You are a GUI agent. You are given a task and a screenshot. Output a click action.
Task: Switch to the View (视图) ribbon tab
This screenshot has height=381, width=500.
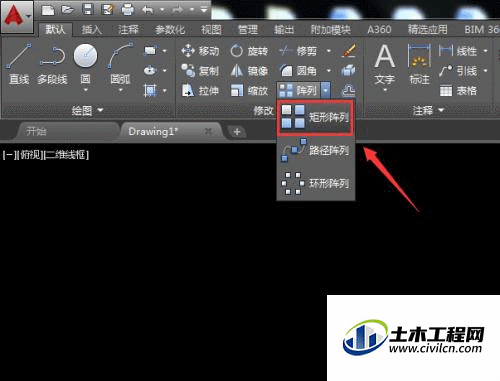tap(211, 30)
